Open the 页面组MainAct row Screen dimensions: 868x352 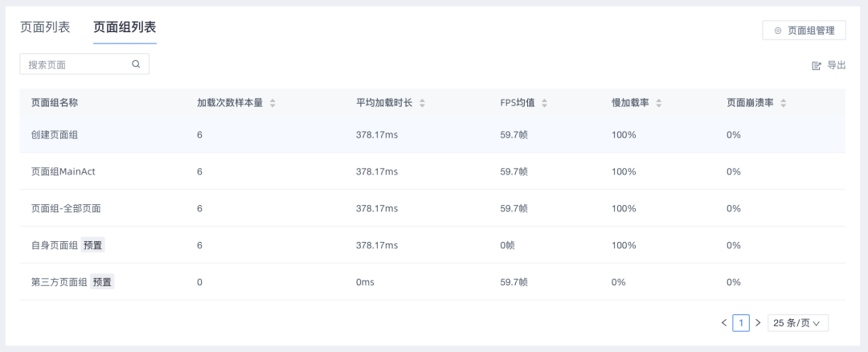(63, 172)
